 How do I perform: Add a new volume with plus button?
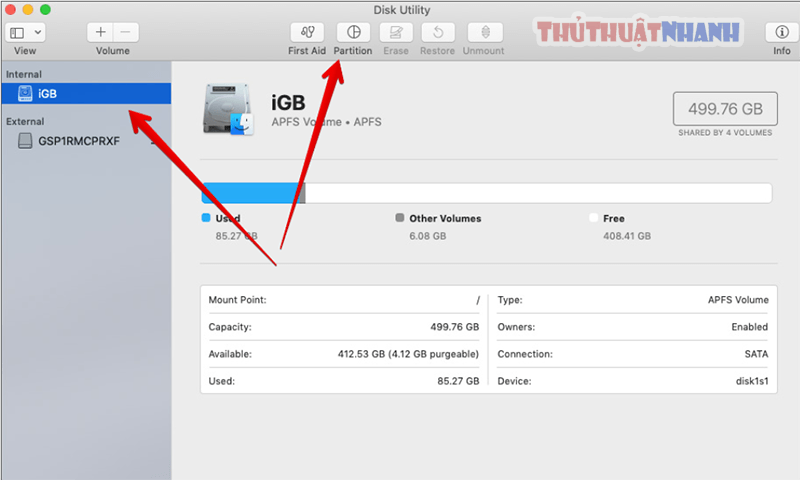(101, 32)
